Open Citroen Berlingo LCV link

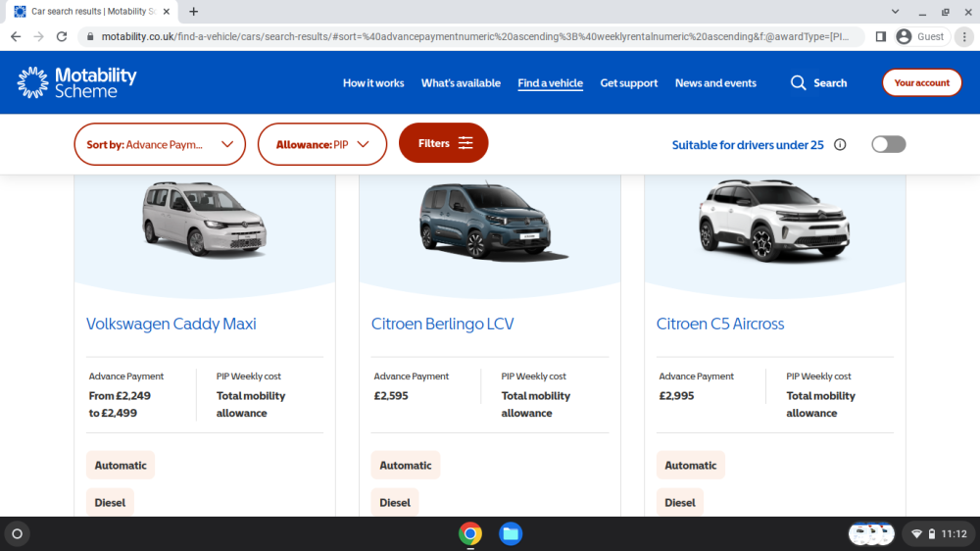click(443, 324)
